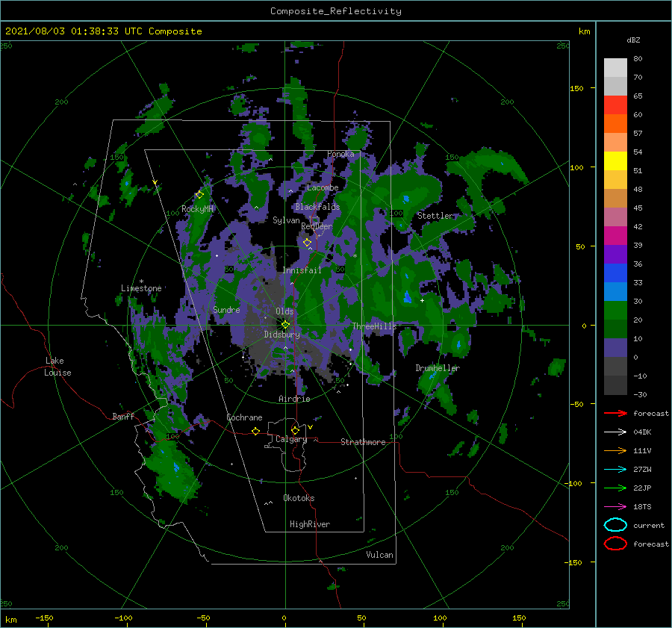This screenshot has height=628, width=672.
Task: Click the yellow diamond marker by RedDeer
Action: (x=307, y=243)
